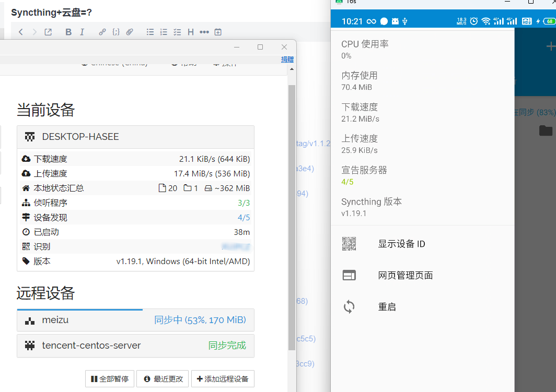Image resolution: width=556 pixels, height=392 pixels.
Task: Insert a bulleted list
Action: pos(150,32)
